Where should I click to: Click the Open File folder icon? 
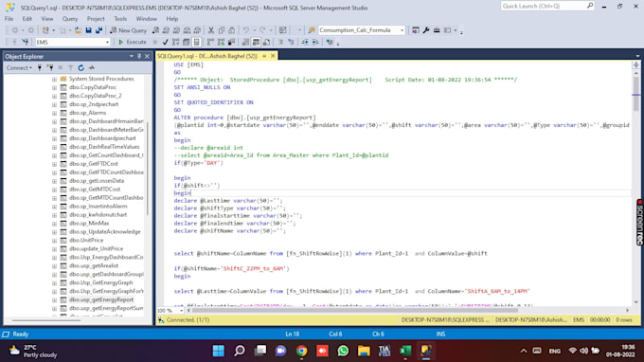78,30
